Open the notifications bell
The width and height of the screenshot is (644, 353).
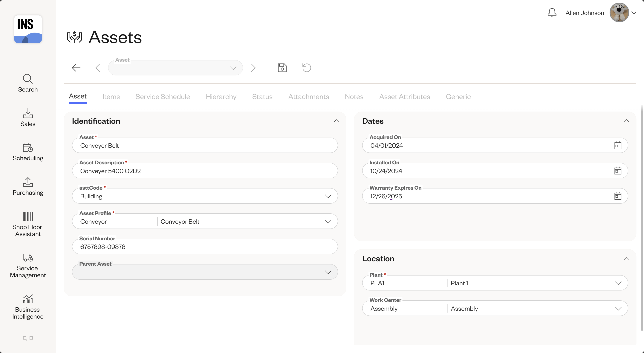[552, 12]
